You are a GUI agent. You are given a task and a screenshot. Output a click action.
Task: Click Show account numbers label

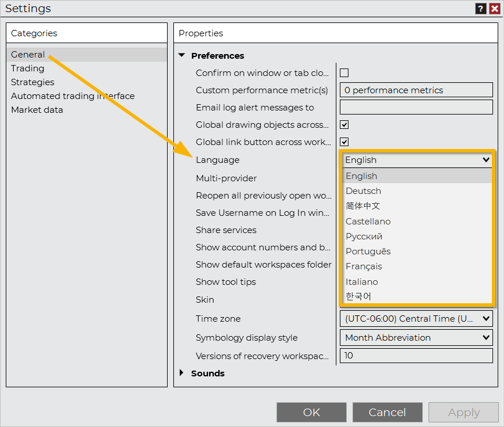point(263,247)
